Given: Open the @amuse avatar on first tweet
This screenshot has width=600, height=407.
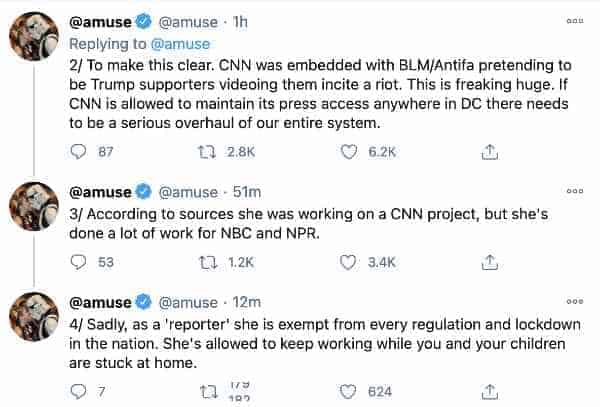Looking at the screenshot, I should click(34, 36).
